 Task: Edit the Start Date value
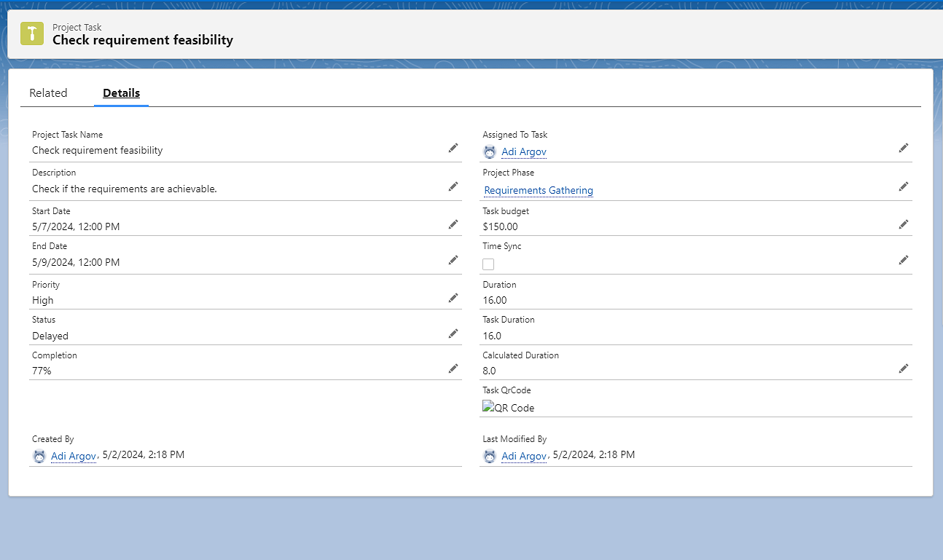[x=453, y=224]
